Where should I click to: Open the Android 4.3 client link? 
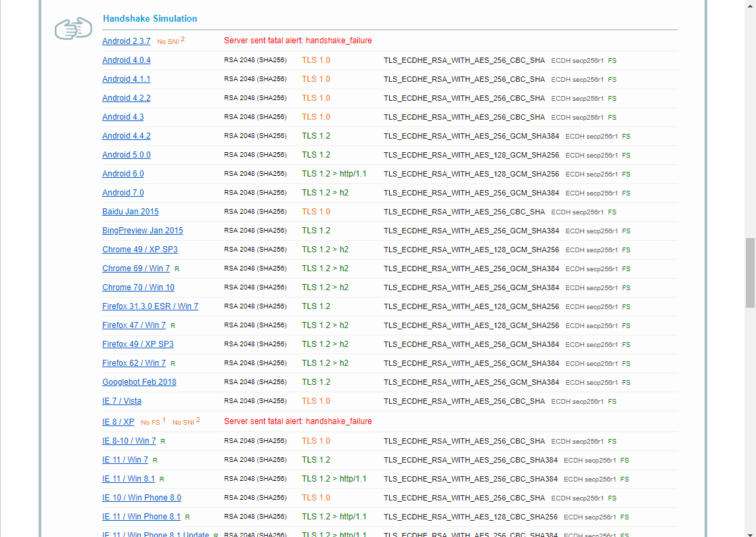[x=123, y=117]
